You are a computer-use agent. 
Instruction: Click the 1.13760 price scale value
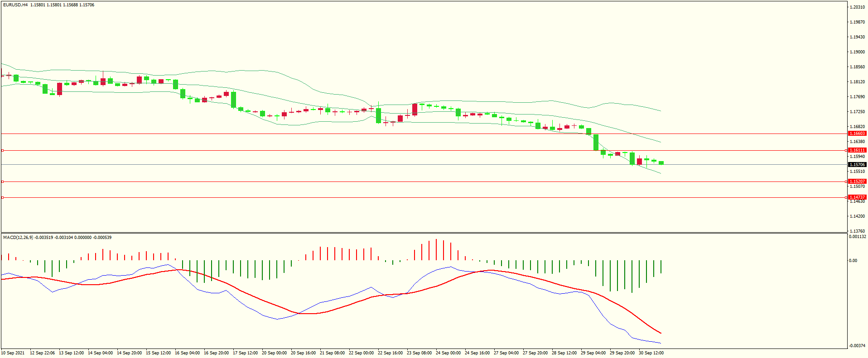[858, 231]
